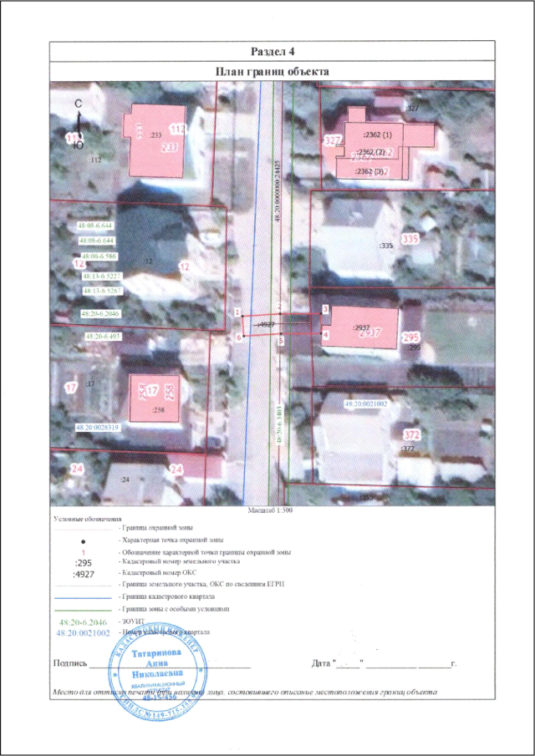
Task: Click the date field after "Дата"
Action: pyautogui.click(x=393, y=665)
